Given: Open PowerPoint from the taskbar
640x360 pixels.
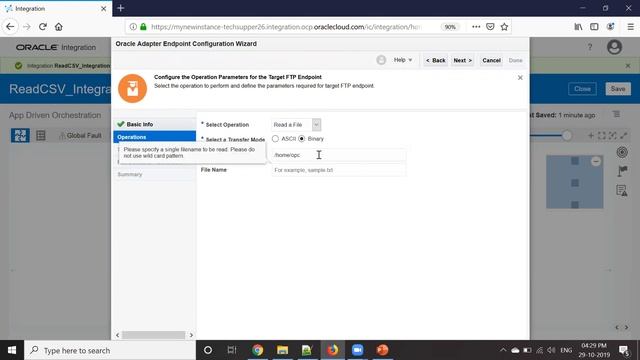Looking at the screenshot, I should coord(382,350).
